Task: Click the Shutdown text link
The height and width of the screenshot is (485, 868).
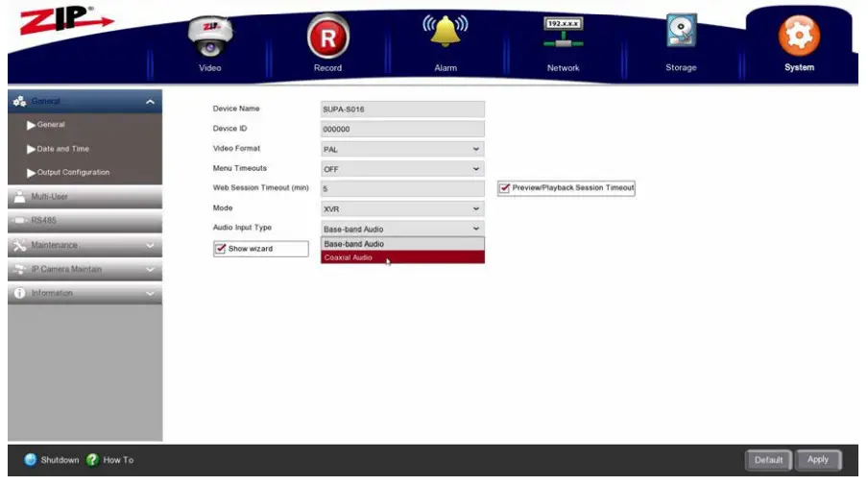Action: (x=60, y=460)
